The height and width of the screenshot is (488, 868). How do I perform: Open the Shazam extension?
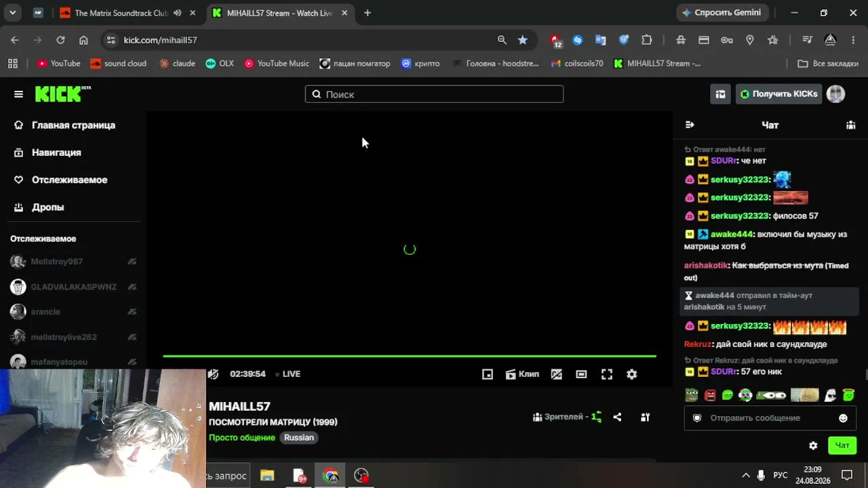tap(578, 40)
